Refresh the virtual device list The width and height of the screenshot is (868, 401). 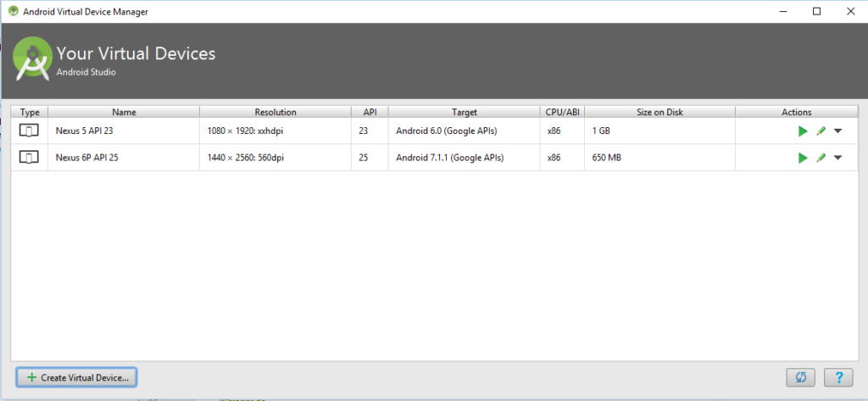800,378
